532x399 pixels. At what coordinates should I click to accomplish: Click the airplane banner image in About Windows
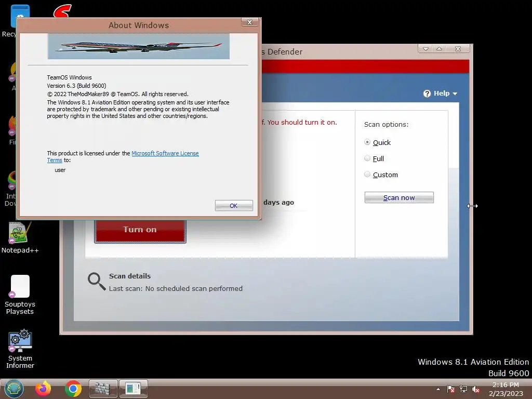pyautogui.click(x=138, y=46)
